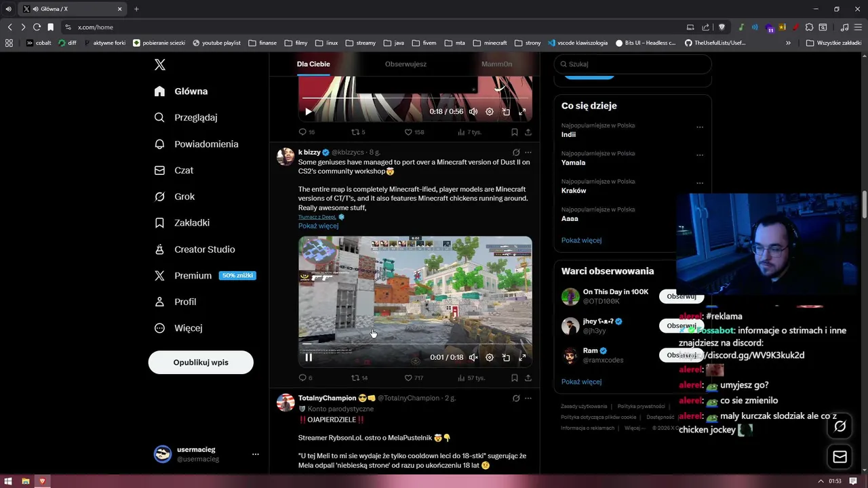Share the post with 717 likes
Viewport: 868px width, 488px height.
coord(528,378)
